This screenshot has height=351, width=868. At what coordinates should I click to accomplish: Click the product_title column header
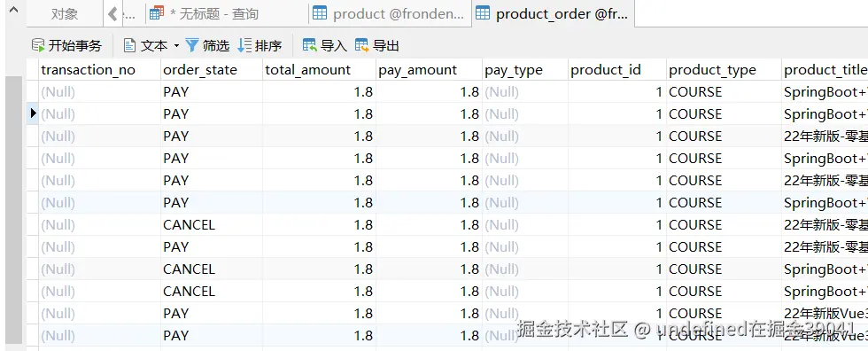click(x=825, y=70)
